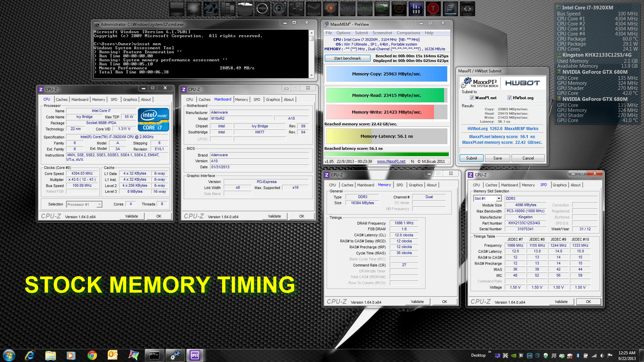Click Memory-Read result bar
Screen dimensions: 644x362
(x=386, y=95)
